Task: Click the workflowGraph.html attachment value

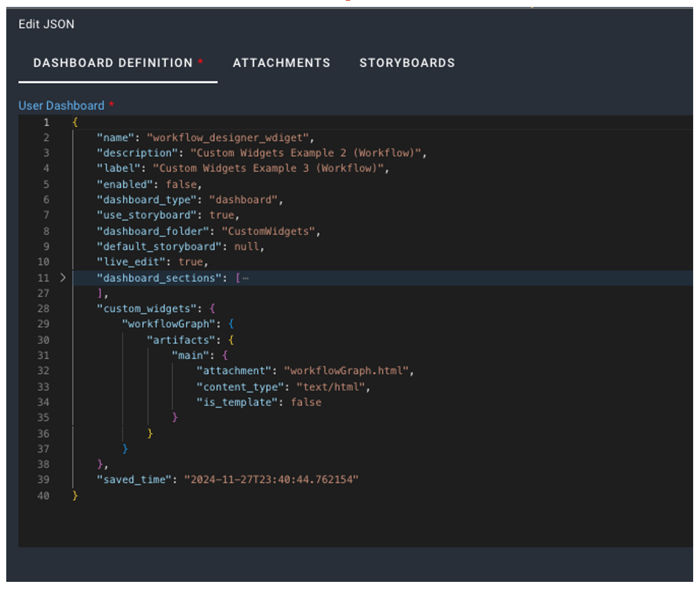Action: point(346,371)
